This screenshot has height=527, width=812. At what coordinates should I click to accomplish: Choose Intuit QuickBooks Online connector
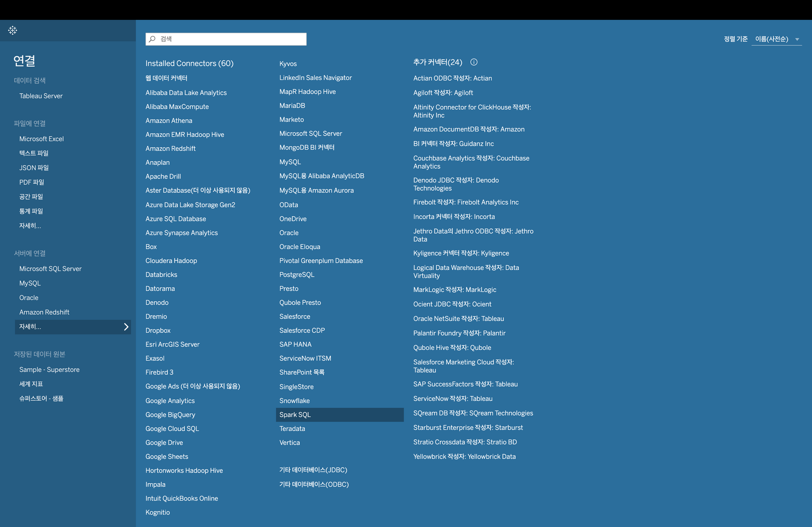pyautogui.click(x=181, y=499)
